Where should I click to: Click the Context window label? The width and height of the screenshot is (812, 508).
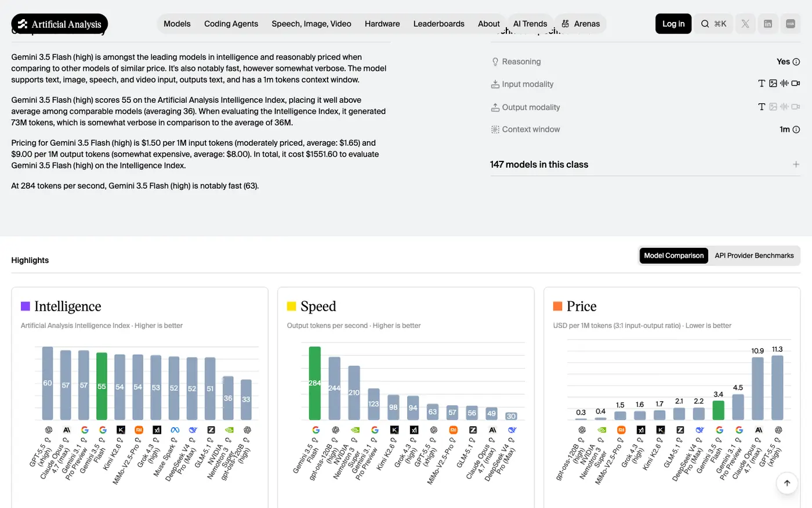pos(531,129)
